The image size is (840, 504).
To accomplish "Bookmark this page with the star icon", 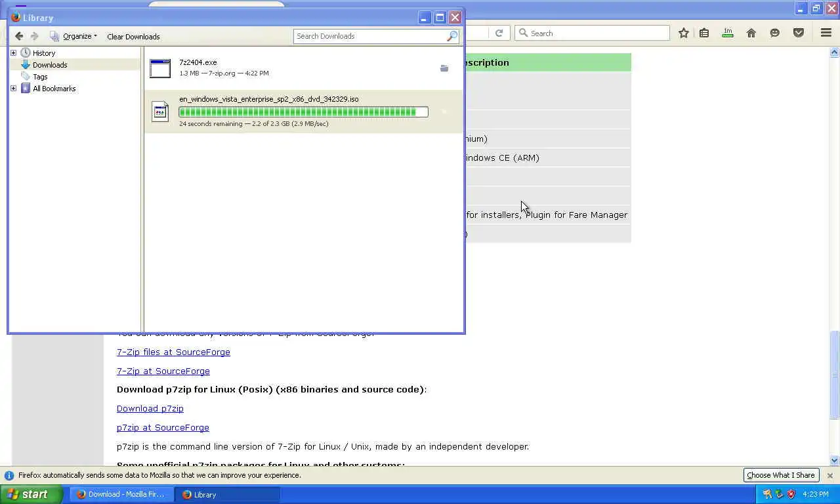I will (x=684, y=33).
